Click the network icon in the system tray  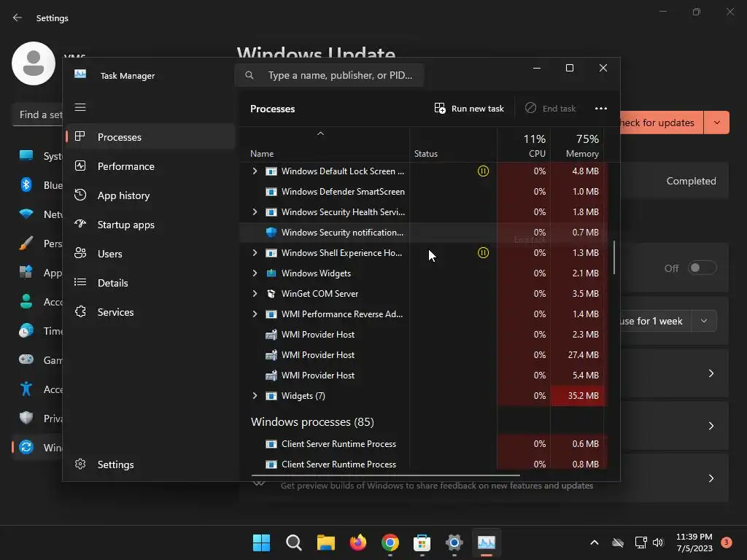(x=640, y=542)
